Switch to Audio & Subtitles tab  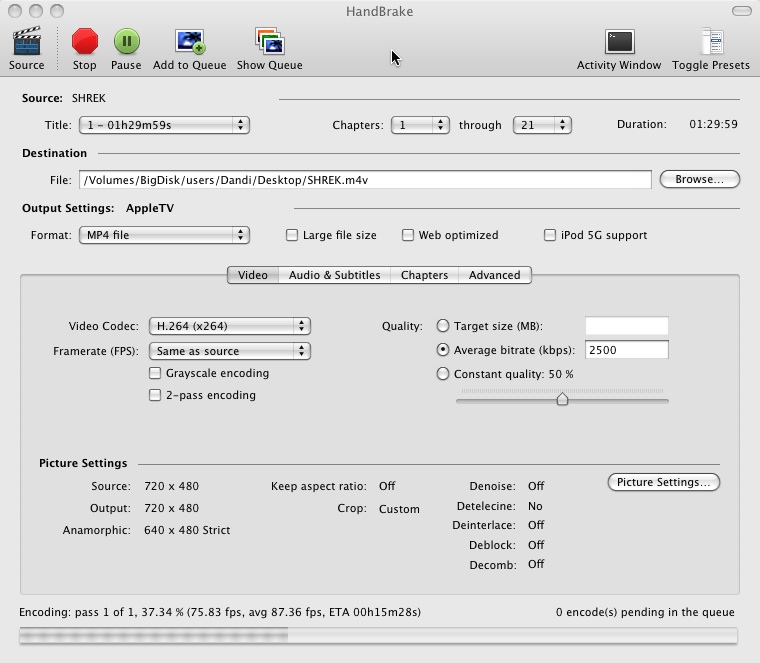[x=334, y=275]
